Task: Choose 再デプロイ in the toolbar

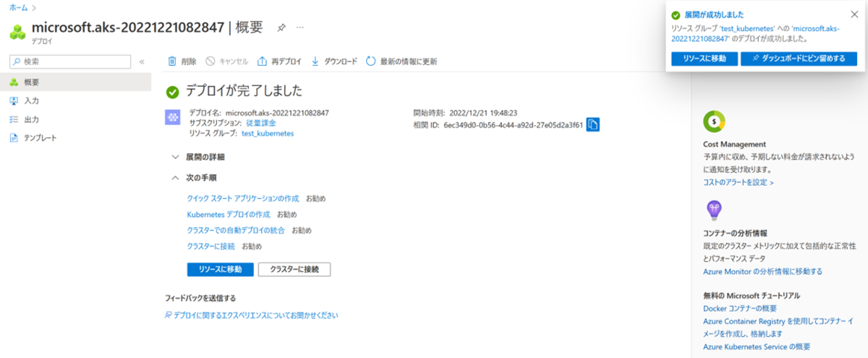Action: pyautogui.click(x=279, y=61)
